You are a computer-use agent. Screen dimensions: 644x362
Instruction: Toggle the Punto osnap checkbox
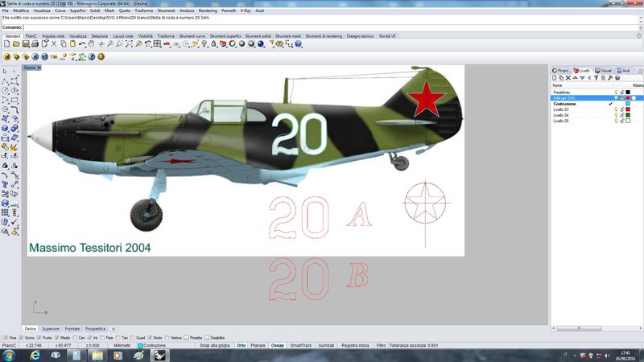[x=39, y=338]
